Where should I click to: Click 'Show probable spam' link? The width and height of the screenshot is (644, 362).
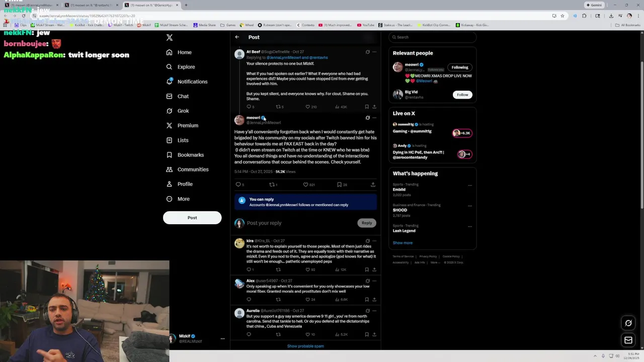tap(305, 346)
